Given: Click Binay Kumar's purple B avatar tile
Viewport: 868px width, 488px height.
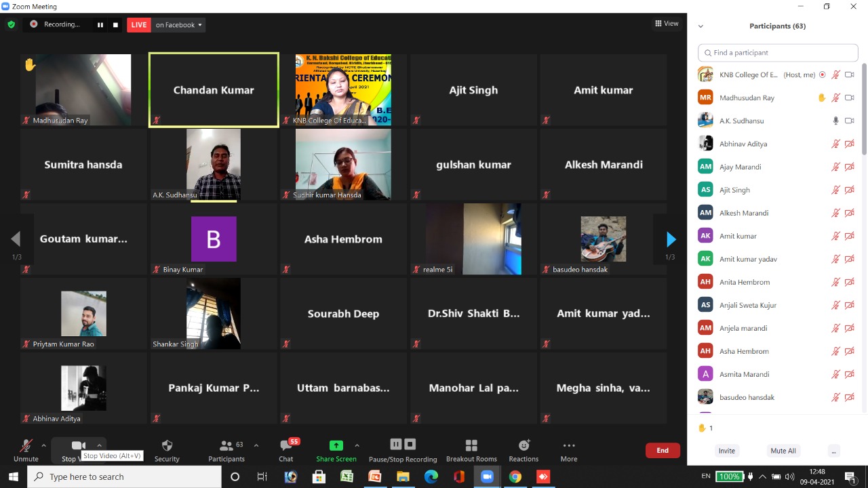Looking at the screenshot, I should [214, 239].
